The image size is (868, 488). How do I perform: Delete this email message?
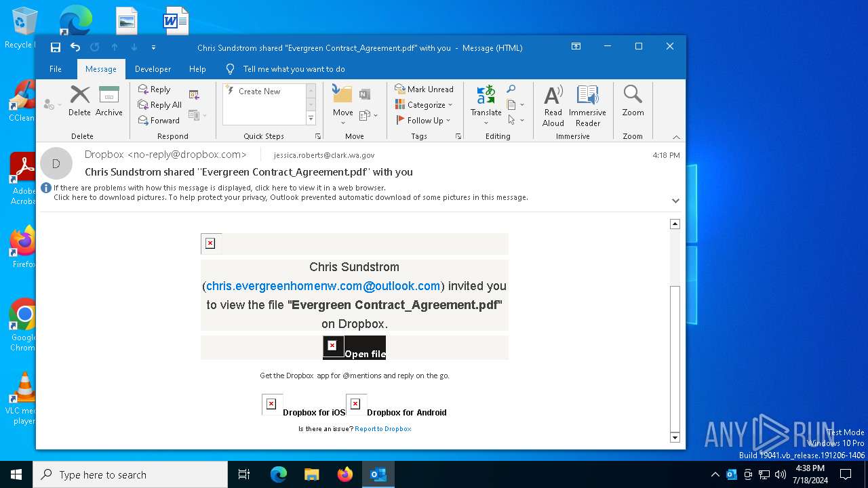[79, 101]
